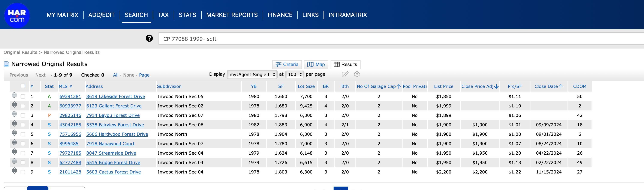644x190 pixels.
Task: Open the results per page dropdown
Action: point(295,75)
